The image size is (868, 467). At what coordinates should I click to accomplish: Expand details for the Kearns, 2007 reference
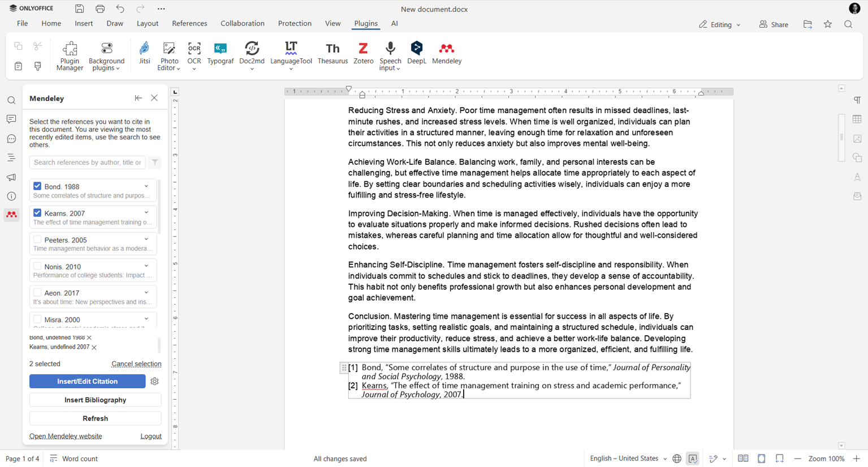click(146, 213)
